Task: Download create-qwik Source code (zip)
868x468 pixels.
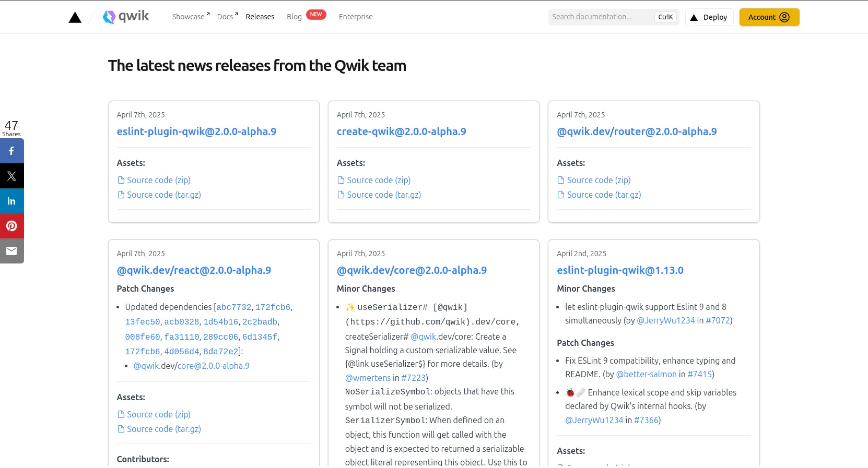Action: coord(379,180)
